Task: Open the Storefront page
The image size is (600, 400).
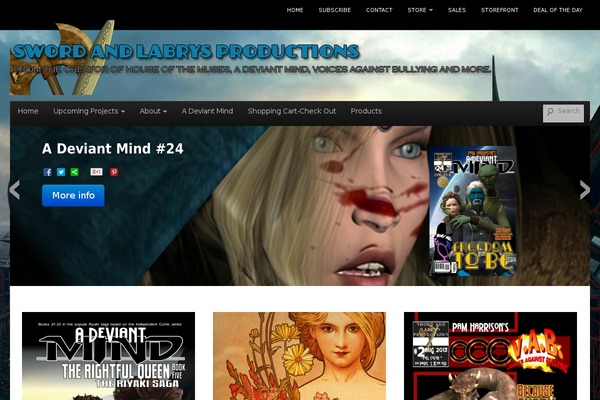Action: click(x=499, y=10)
